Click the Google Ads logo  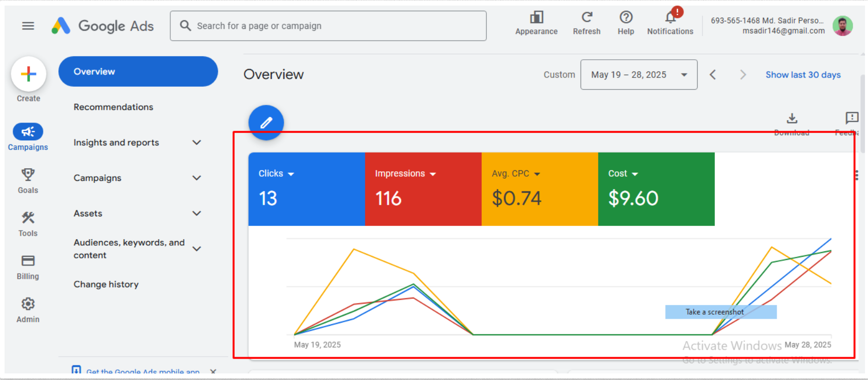102,26
